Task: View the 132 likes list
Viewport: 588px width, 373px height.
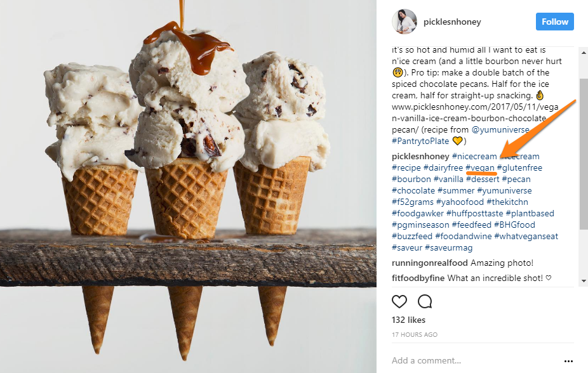Action: pyautogui.click(x=408, y=320)
